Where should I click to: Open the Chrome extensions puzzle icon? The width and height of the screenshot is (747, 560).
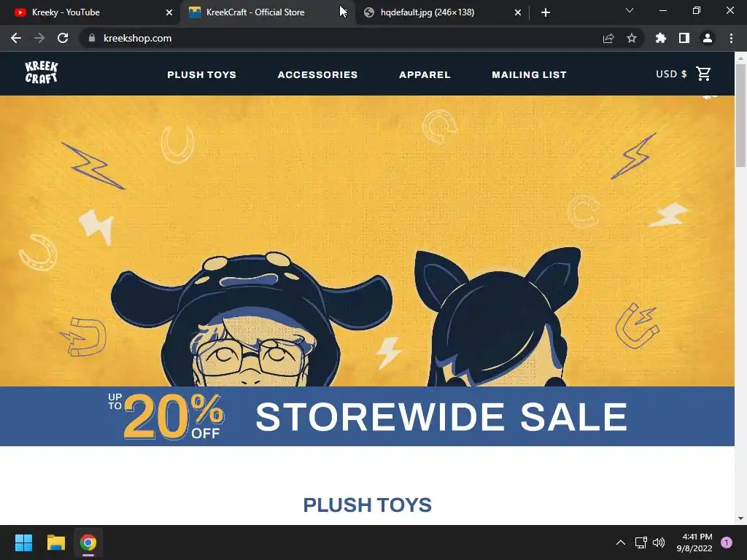coord(661,38)
